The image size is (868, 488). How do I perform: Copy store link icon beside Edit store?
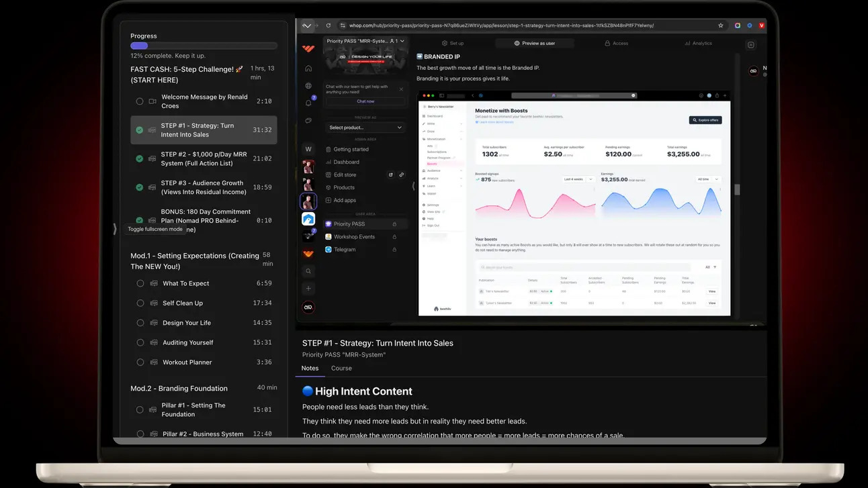402,175
